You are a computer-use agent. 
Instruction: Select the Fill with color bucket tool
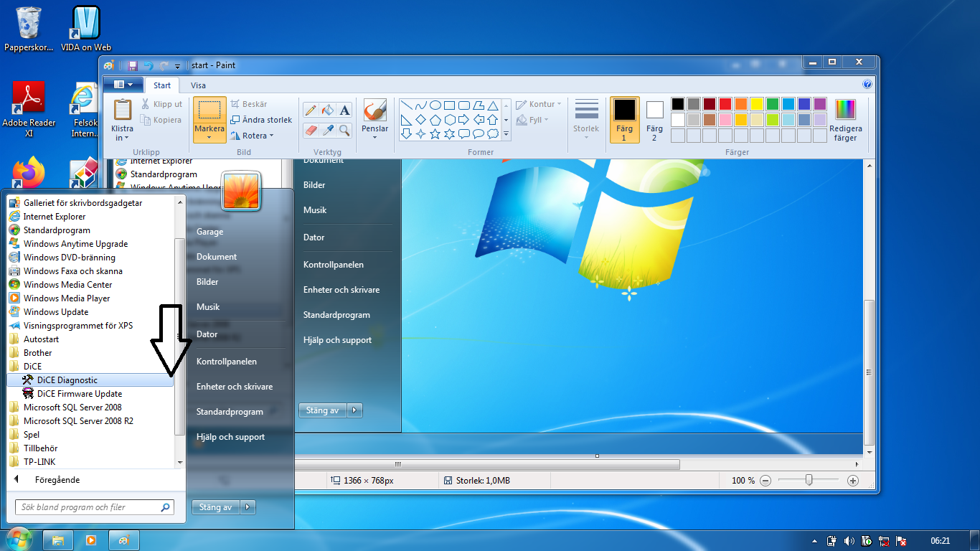328,110
